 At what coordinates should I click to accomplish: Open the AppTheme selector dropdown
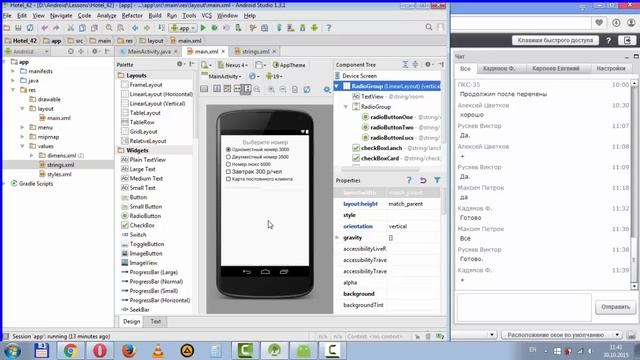tap(289, 65)
